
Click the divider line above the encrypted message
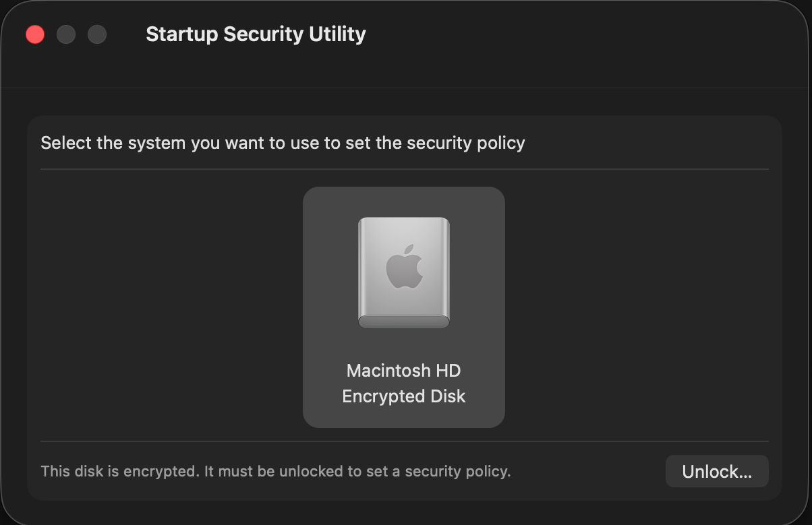tap(403, 441)
